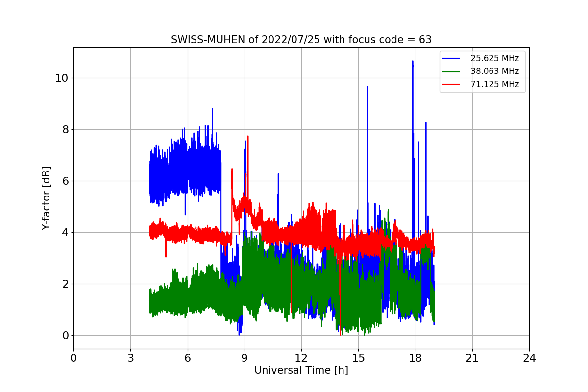This screenshot has width=588, height=392.
Task: Click x-axis tick label 3
Action: [130, 358]
